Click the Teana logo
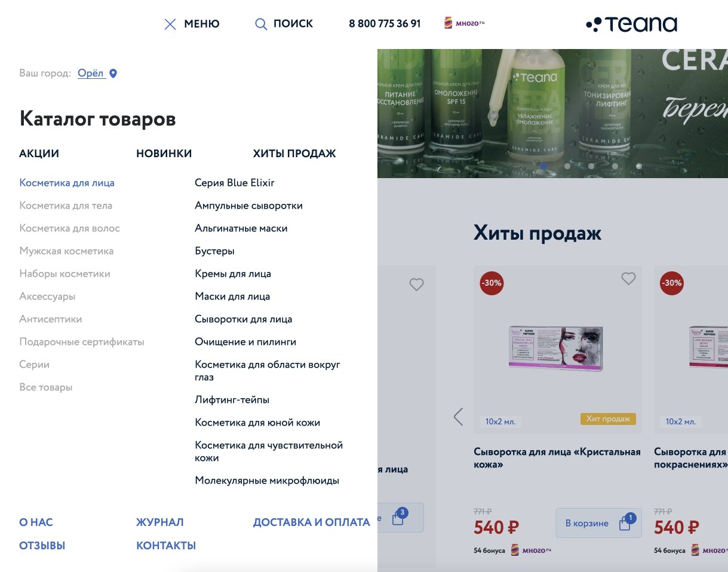Viewport: 728px width, 572px height. pyautogui.click(x=632, y=24)
